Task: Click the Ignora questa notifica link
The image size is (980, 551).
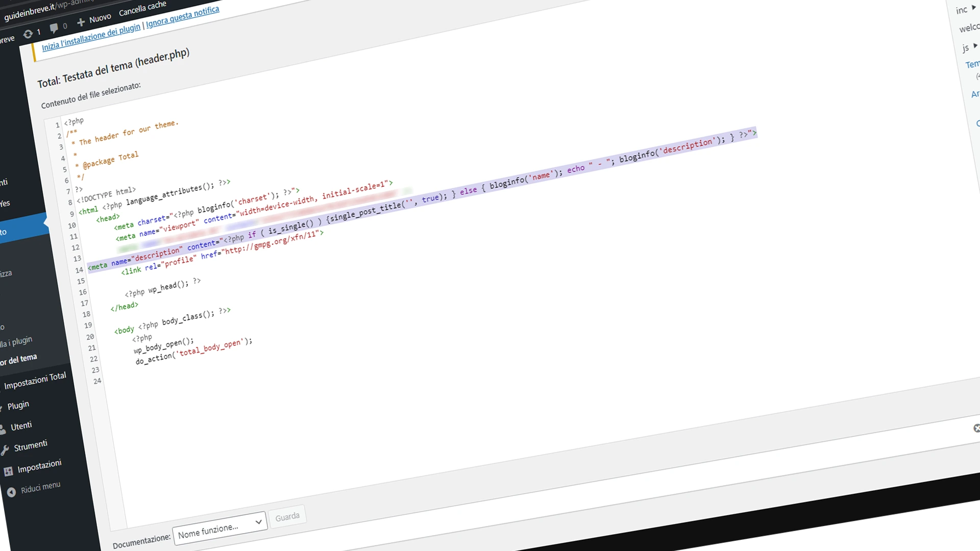Action: click(x=183, y=16)
